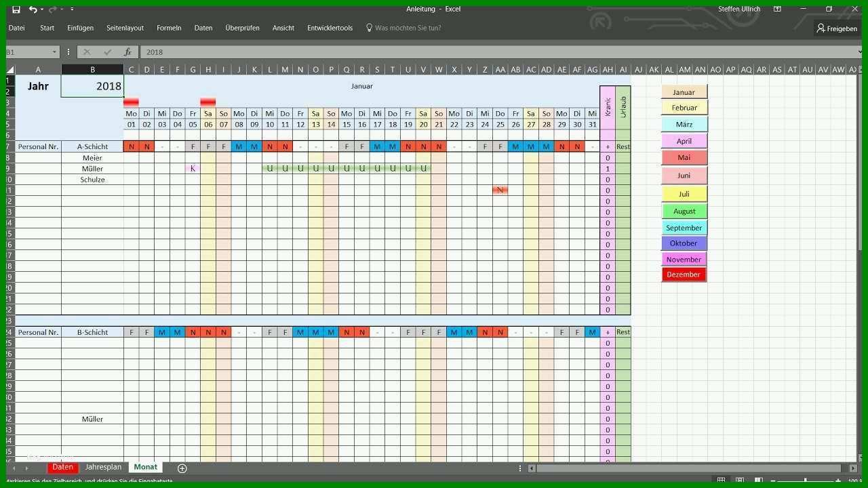Select the 'B-Schicht' header cell
The height and width of the screenshot is (488, 868).
click(x=92, y=332)
